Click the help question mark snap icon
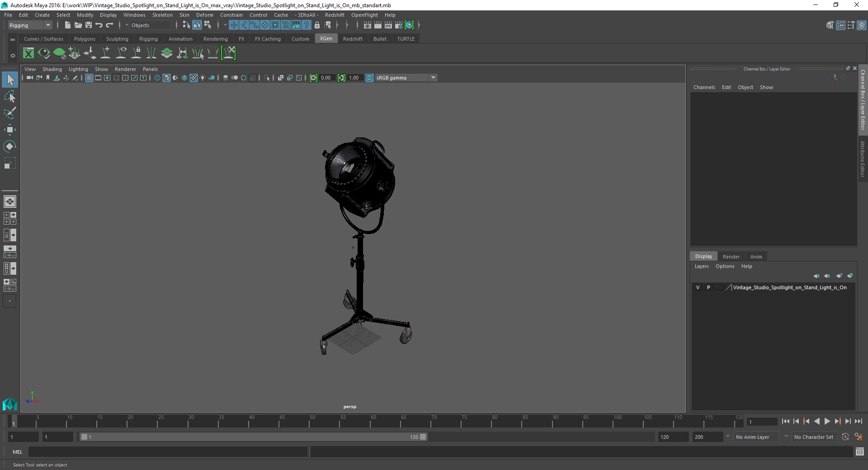This screenshot has height=470, width=868. pos(307,25)
